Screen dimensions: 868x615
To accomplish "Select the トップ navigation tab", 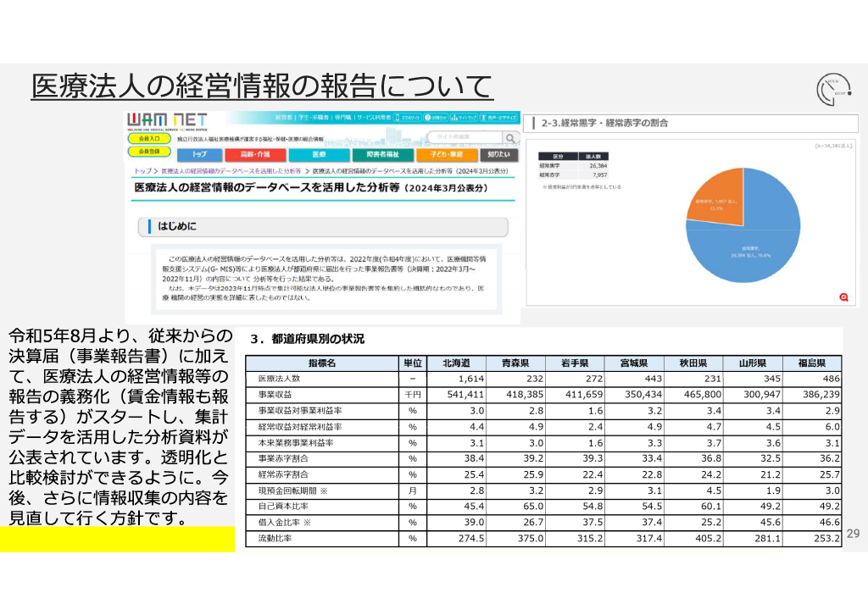I will (x=199, y=155).
